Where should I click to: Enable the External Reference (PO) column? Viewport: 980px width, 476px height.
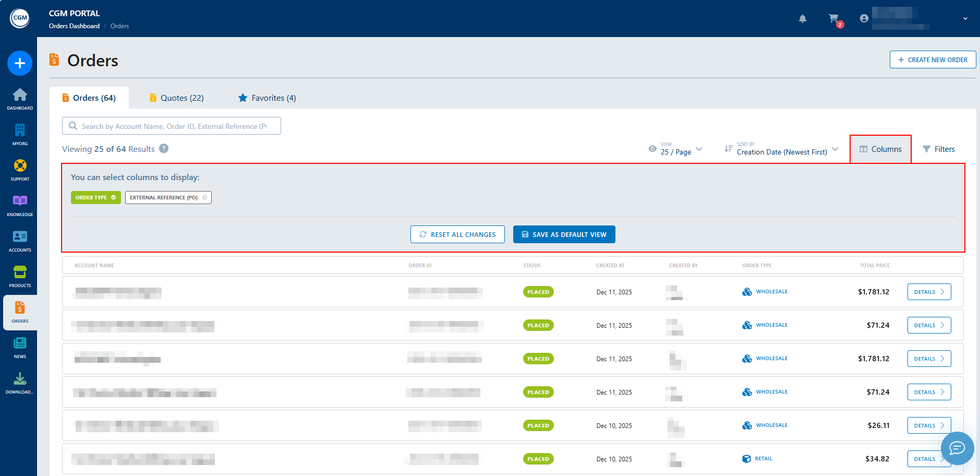[x=168, y=198]
